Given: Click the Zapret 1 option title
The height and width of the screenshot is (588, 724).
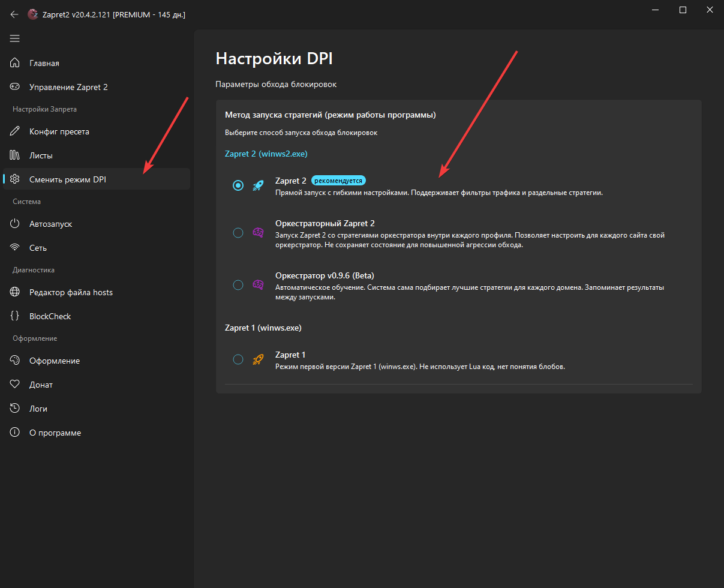Looking at the screenshot, I should coord(290,355).
